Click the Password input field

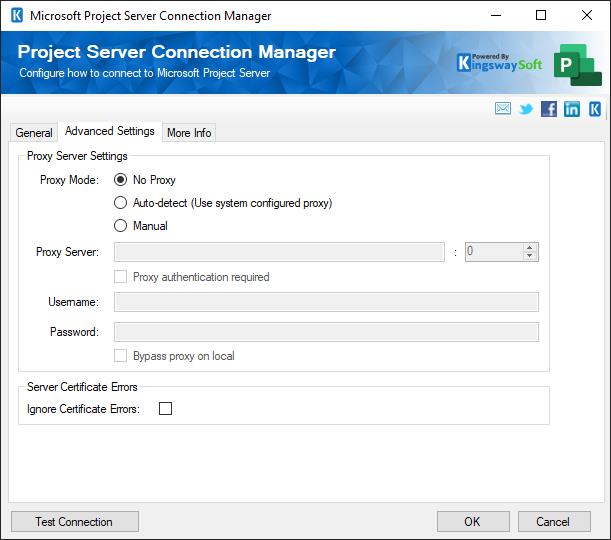327,332
